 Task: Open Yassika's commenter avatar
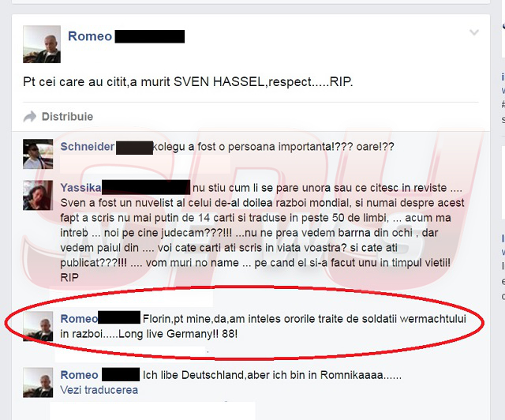(x=38, y=195)
